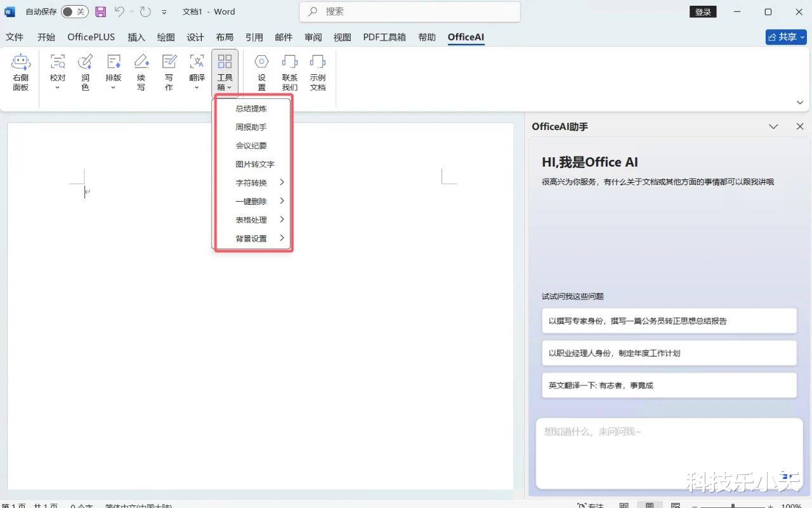The image size is (812, 508).
Task: Click suggestion about 公务员转正思想总结报告
Action: coord(669,321)
